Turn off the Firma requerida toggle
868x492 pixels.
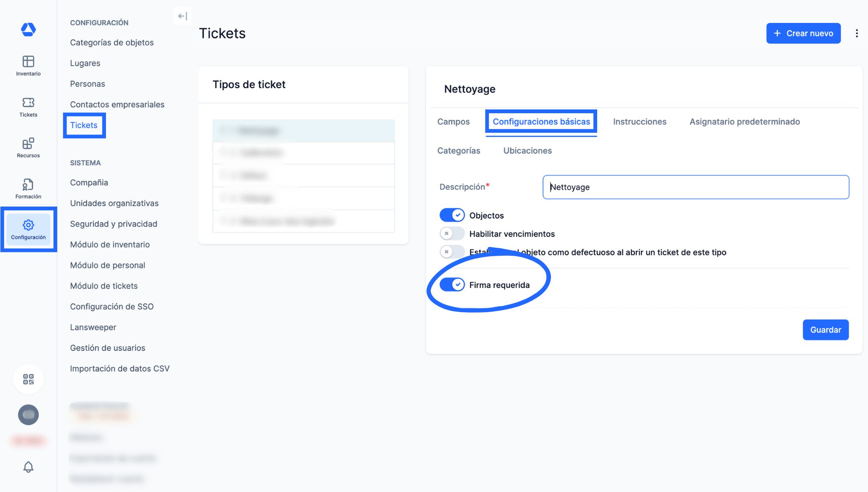coord(452,285)
